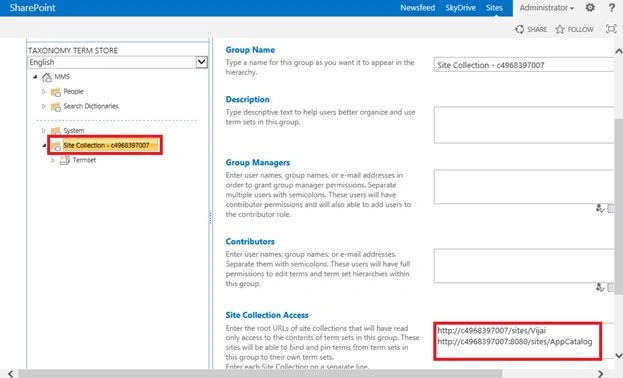Click the Termset icon in tree
The image size is (623, 378).
64,160
